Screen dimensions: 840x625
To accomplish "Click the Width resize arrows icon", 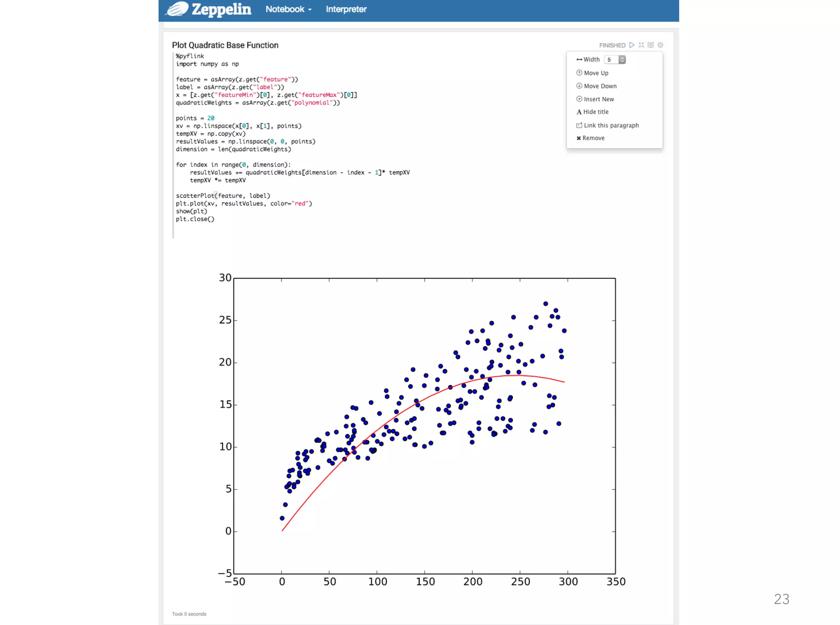I will click(x=579, y=60).
